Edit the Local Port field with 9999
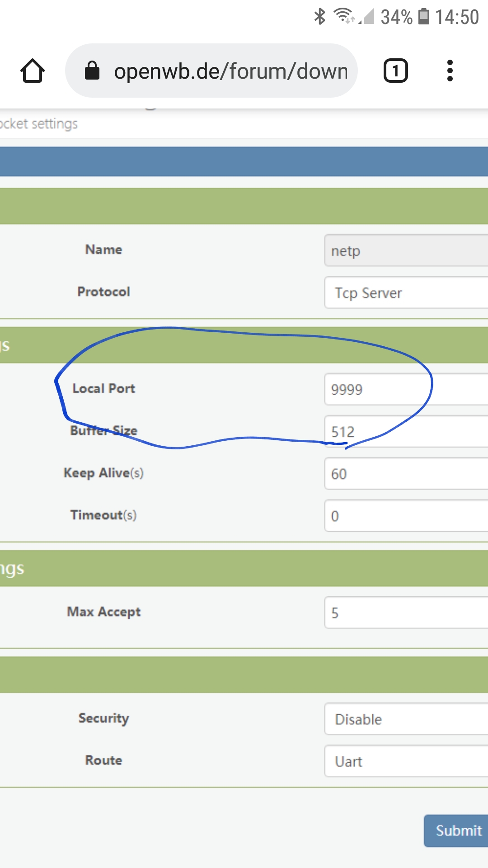 click(x=406, y=389)
